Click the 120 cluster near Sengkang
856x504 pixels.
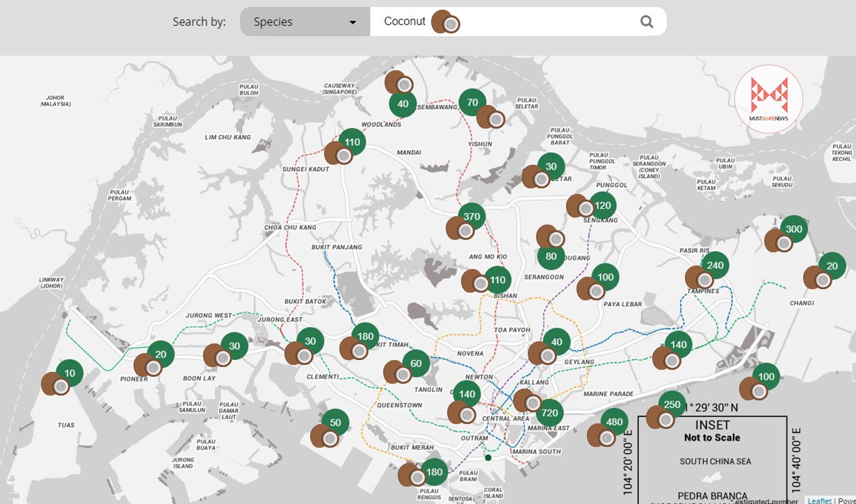tap(603, 205)
